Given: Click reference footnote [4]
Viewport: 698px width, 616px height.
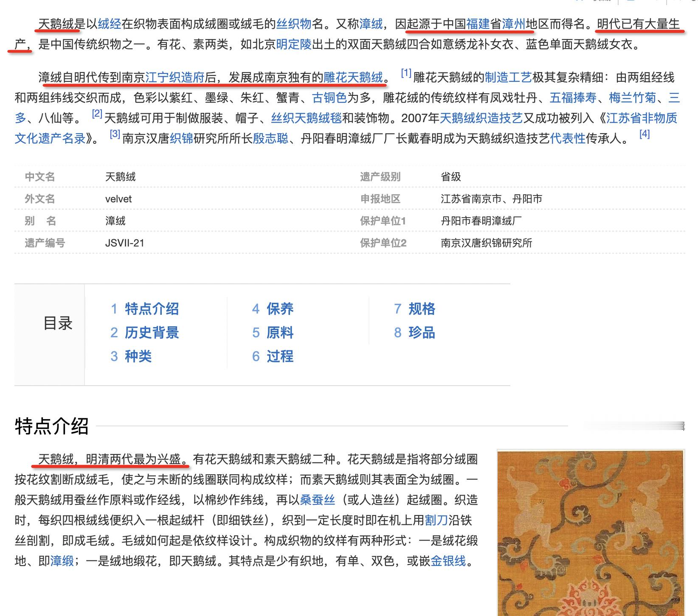Looking at the screenshot, I should point(645,134).
